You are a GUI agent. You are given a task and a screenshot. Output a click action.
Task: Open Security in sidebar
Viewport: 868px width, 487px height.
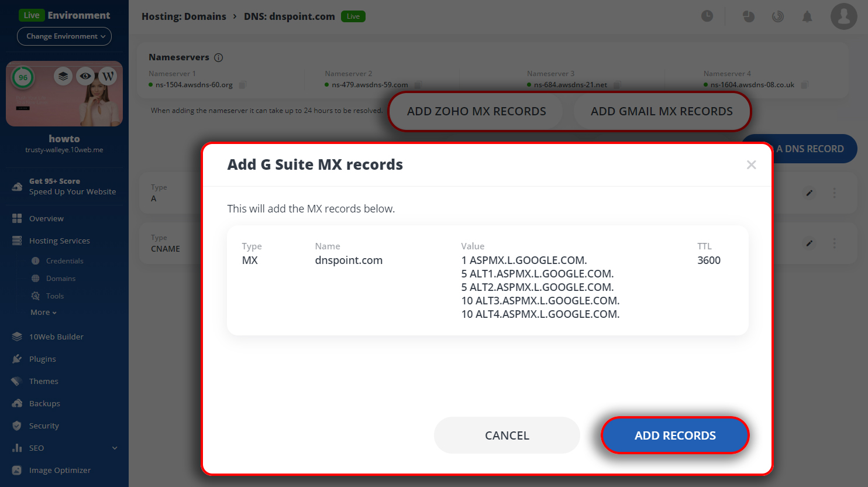tap(44, 426)
